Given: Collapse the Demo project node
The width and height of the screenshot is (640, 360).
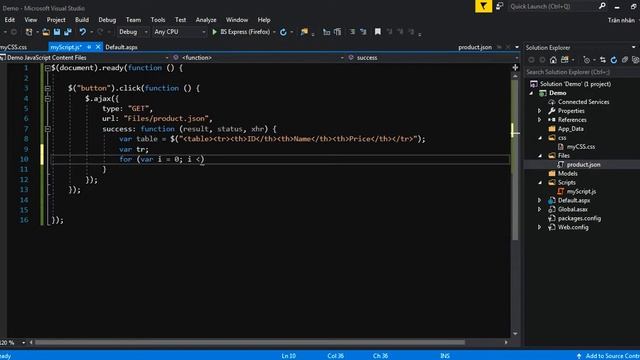Looking at the screenshot, I should pyautogui.click(x=531, y=93).
